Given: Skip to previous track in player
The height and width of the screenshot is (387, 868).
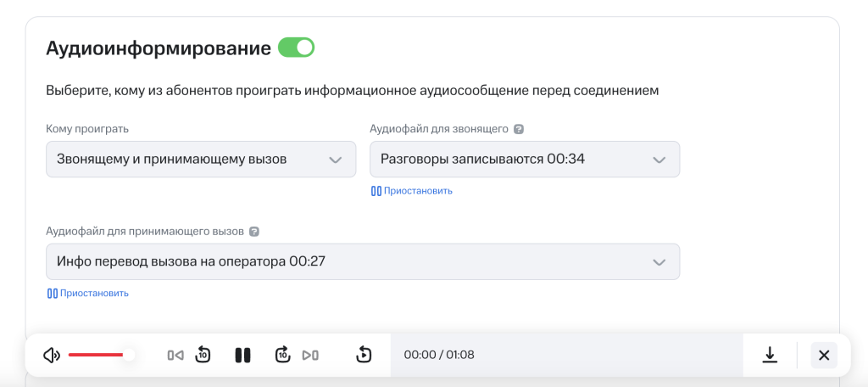Looking at the screenshot, I should pyautogui.click(x=175, y=356).
